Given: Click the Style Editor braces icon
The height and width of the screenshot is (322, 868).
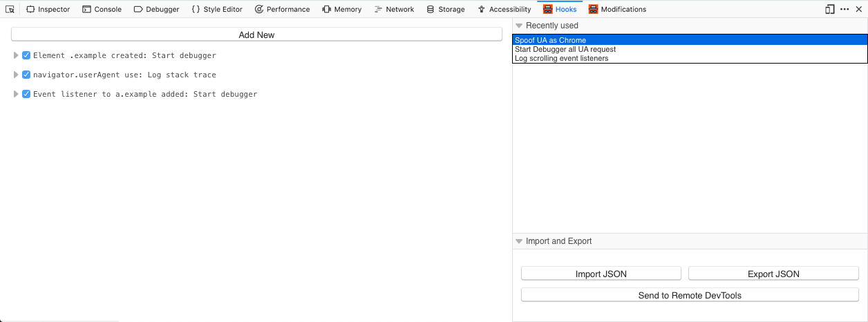Looking at the screenshot, I should point(196,9).
